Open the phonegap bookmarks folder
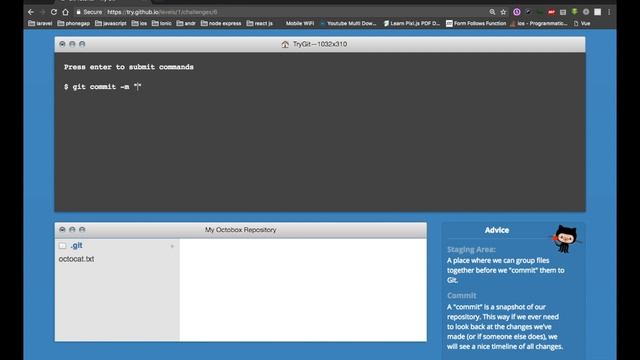This screenshot has height=360, width=640. coord(73,23)
